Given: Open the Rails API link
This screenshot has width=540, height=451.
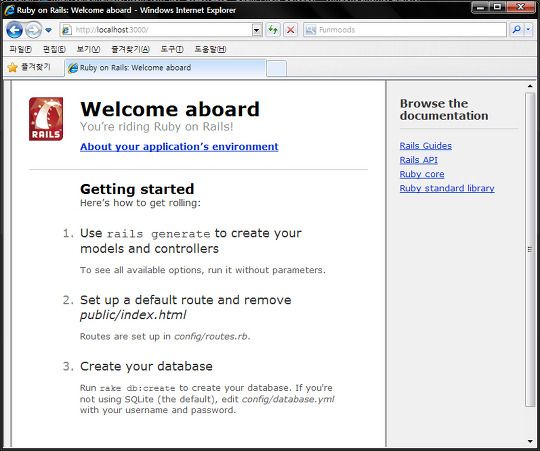Looking at the screenshot, I should pyautogui.click(x=418, y=160).
